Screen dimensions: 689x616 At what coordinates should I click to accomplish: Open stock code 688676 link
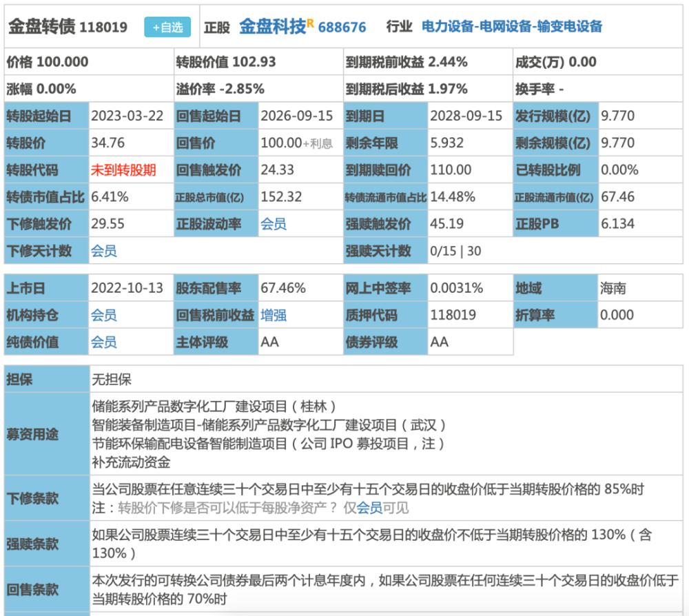(342, 28)
